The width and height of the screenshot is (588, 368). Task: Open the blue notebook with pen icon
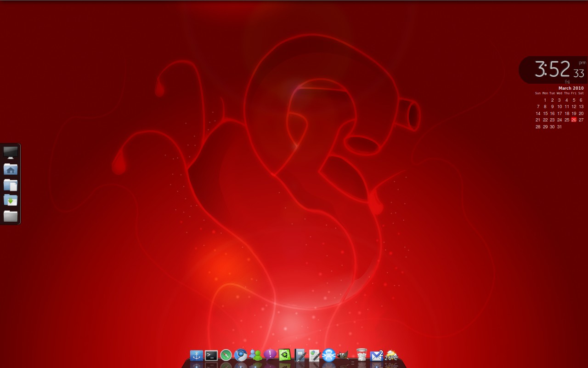click(x=300, y=355)
